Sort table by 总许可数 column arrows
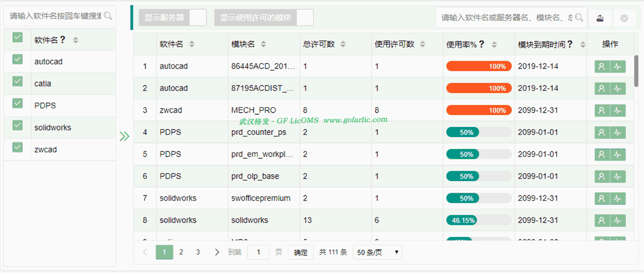644x273 pixels. pos(343,44)
